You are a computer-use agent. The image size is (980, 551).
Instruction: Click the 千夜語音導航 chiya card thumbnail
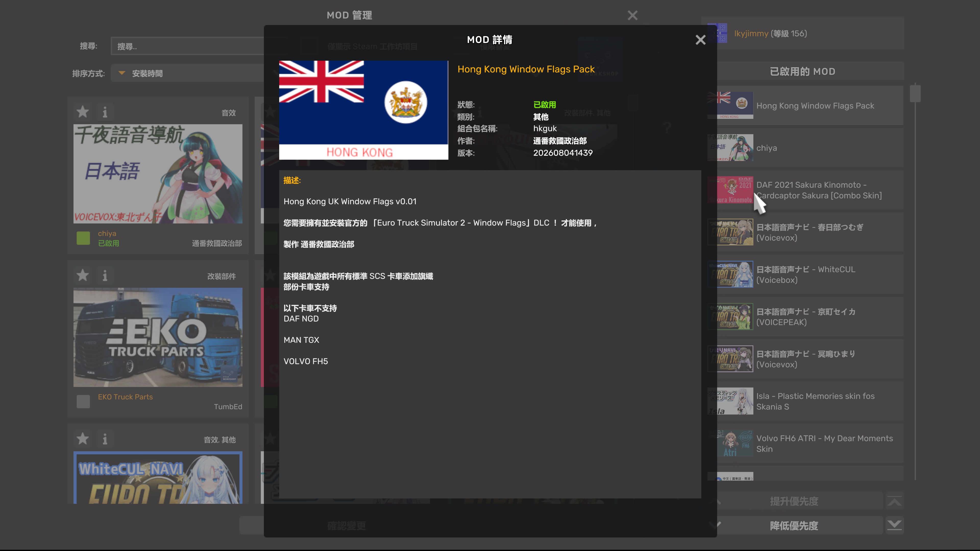(158, 174)
